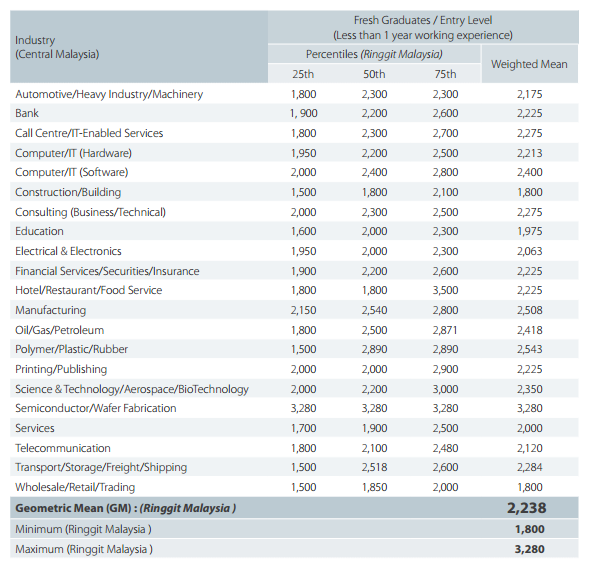Click the Percentiles (Ringgit Malaysia) subheader
Viewport: 599px width, 568px height.
tap(374, 54)
